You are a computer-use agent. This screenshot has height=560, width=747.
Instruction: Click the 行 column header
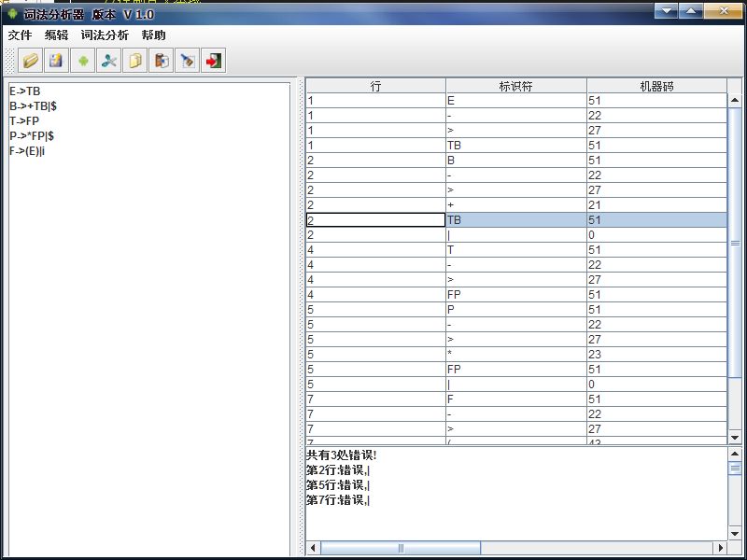375,86
